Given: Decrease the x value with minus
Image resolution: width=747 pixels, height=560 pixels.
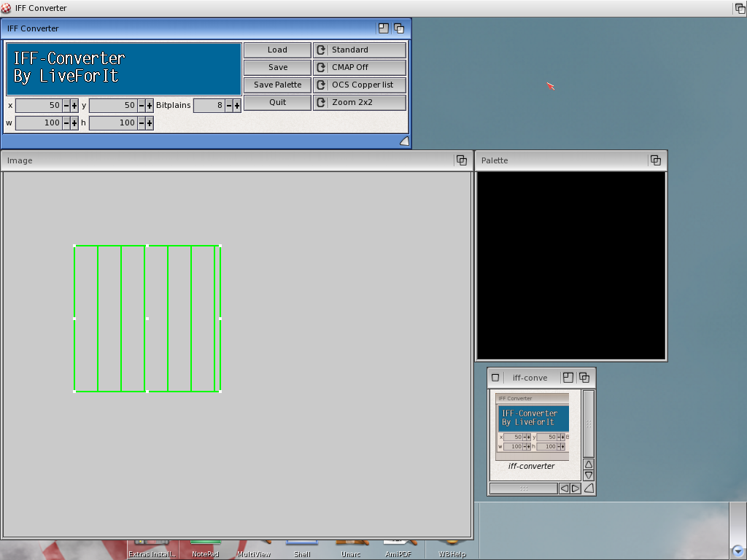Looking at the screenshot, I should [x=66, y=106].
